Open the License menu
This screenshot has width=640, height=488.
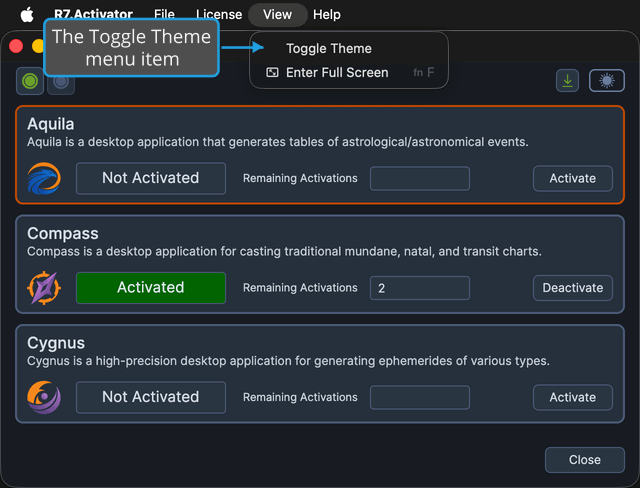coord(219,15)
